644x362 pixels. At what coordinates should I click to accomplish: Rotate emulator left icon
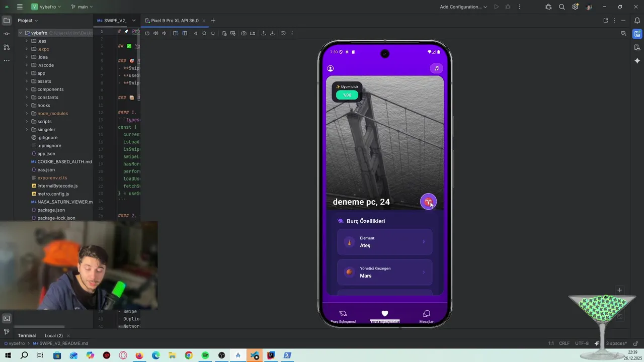click(x=175, y=33)
